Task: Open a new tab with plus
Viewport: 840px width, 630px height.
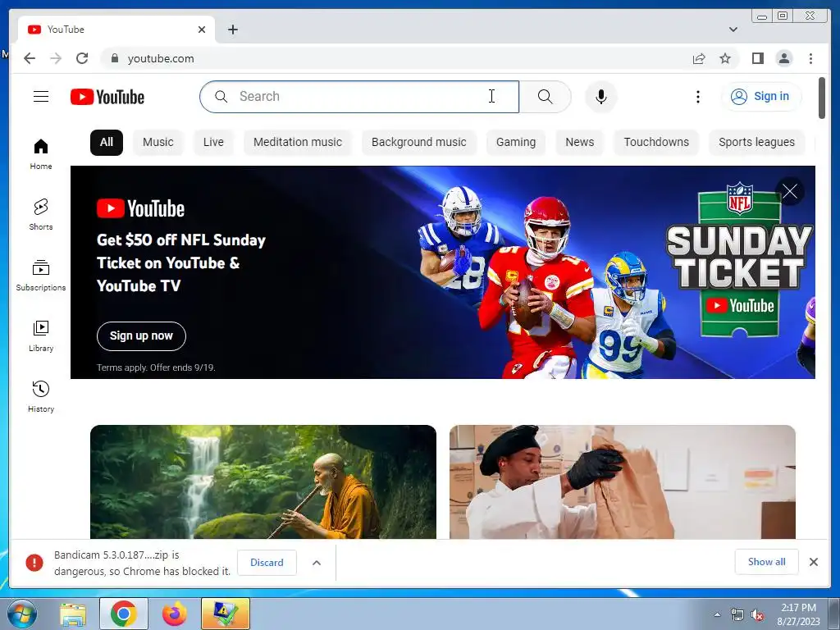Action: tap(232, 30)
